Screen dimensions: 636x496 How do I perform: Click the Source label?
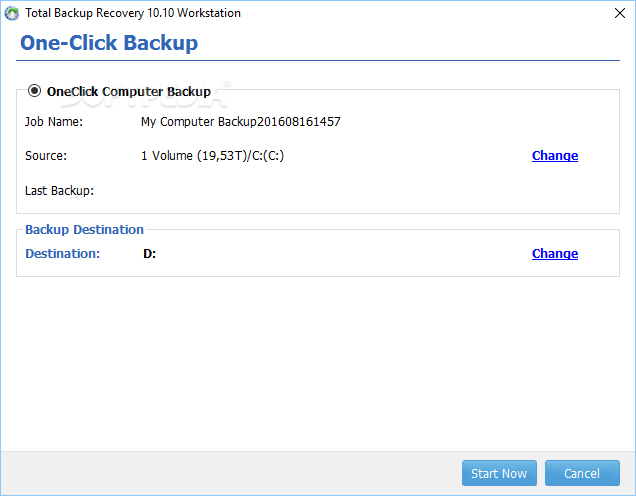46,156
